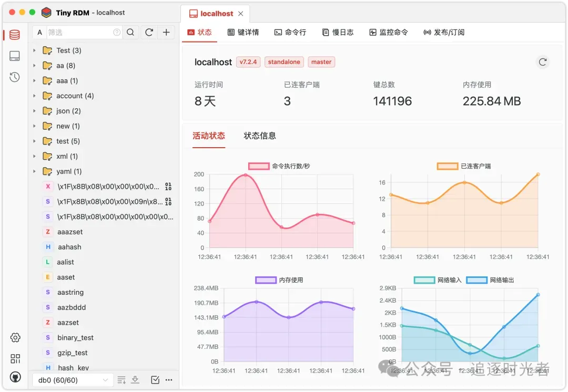Image resolution: width=568 pixels, height=392 pixels.
Task: Open the key type filter 'A' dropdown
Action: coord(40,33)
